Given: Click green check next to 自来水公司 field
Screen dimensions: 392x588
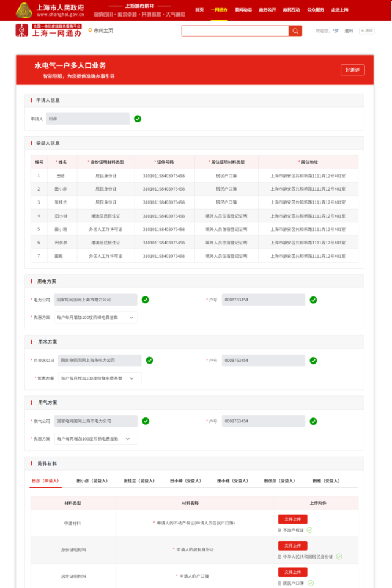Looking at the screenshot, I should pyautogui.click(x=149, y=361).
